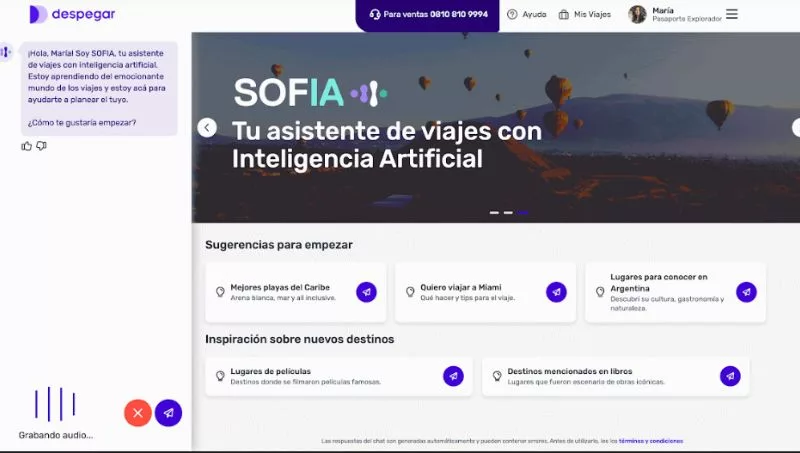Click the thumbs up icon
The height and width of the screenshot is (453, 800).
point(27,146)
